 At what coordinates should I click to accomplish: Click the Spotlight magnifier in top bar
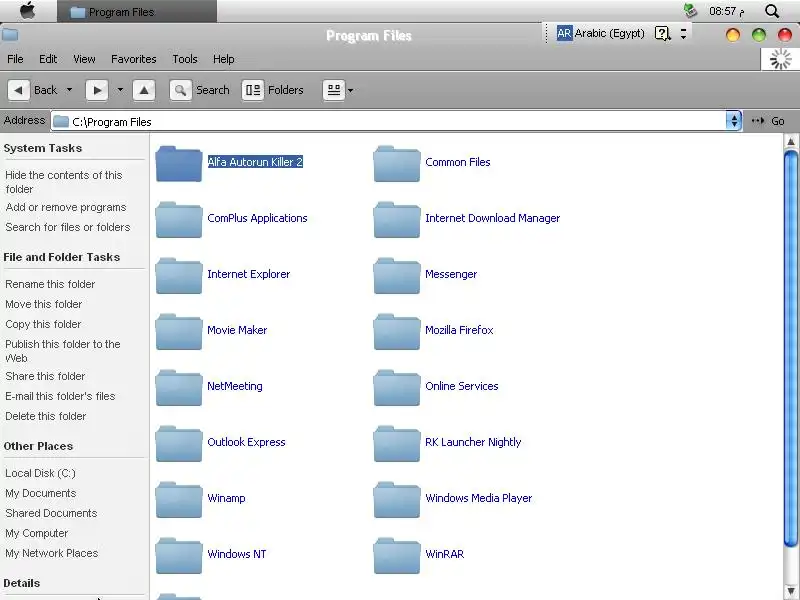click(772, 11)
